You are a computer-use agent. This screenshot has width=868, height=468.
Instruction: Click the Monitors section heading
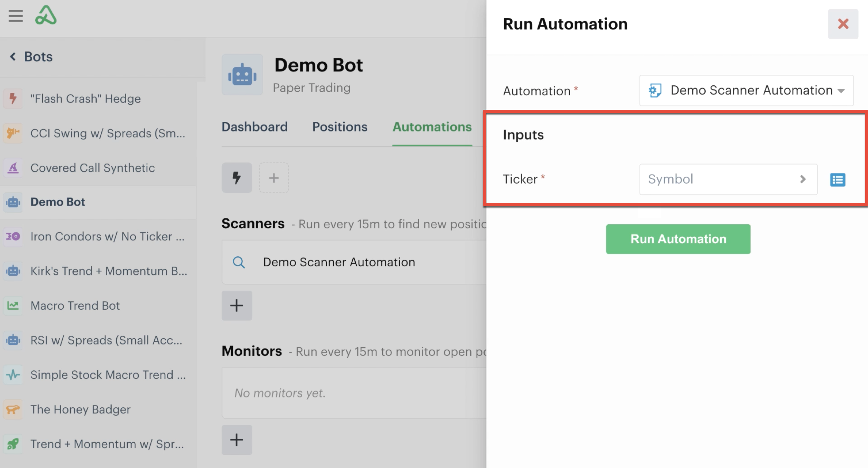point(251,351)
